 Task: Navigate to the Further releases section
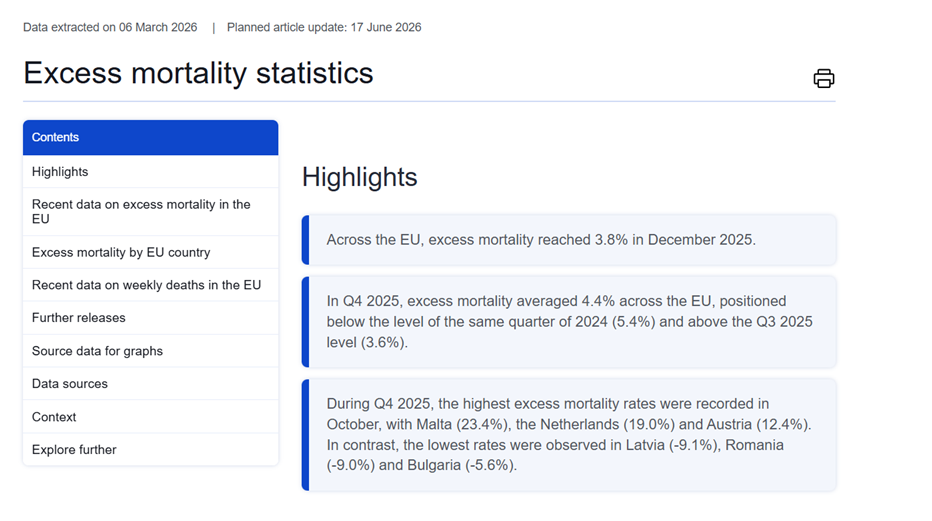coord(79,318)
